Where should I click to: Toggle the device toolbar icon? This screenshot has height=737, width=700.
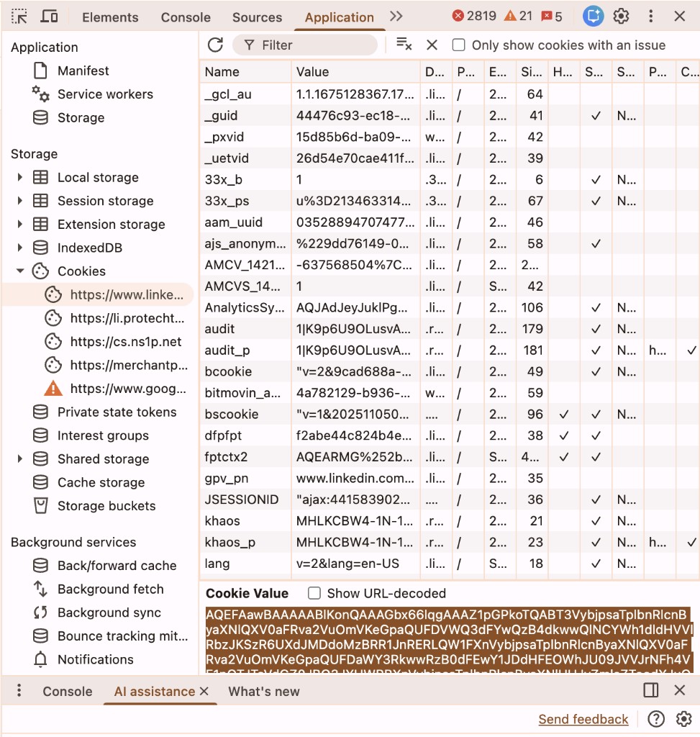point(48,16)
